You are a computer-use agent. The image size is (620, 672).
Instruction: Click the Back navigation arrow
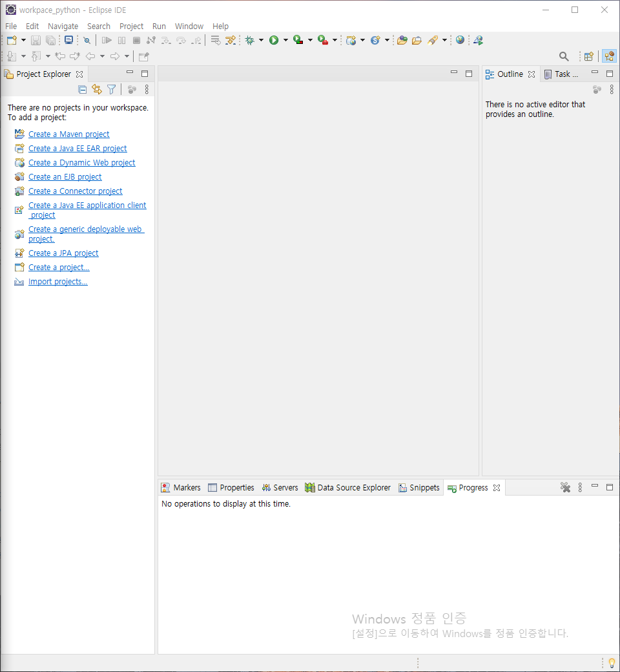(90, 56)
